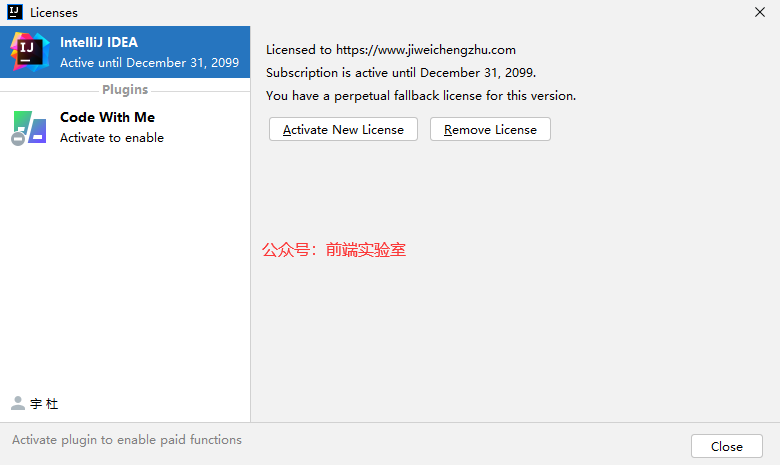Click the user account avatar icon
The height and width of the screenshot is (465, 780).
[x=18, y=403]
